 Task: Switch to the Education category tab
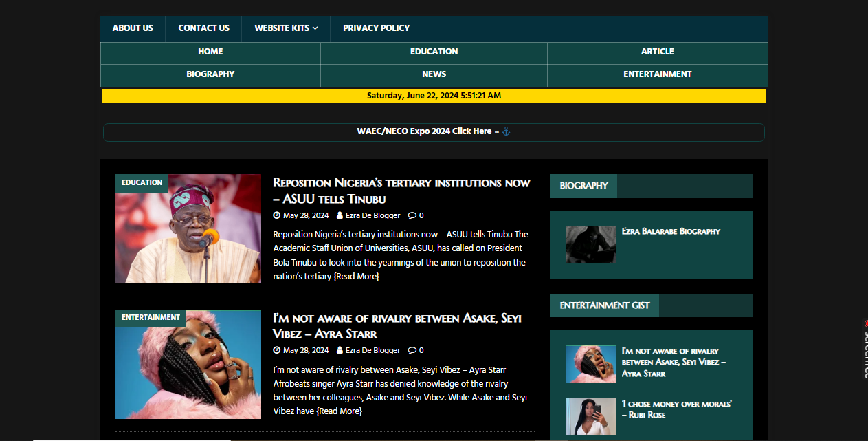click(434, 52)
